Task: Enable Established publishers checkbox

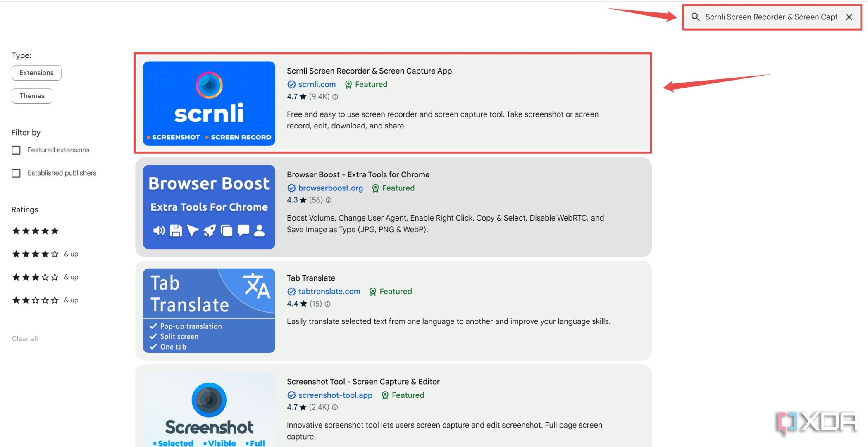Action: [x=16, y=173]
